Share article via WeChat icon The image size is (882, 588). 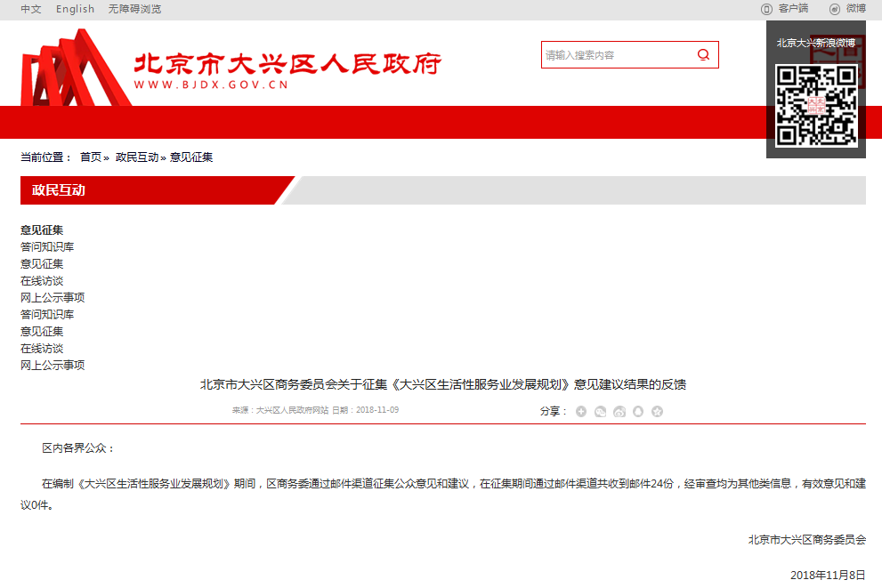(601, 411)
